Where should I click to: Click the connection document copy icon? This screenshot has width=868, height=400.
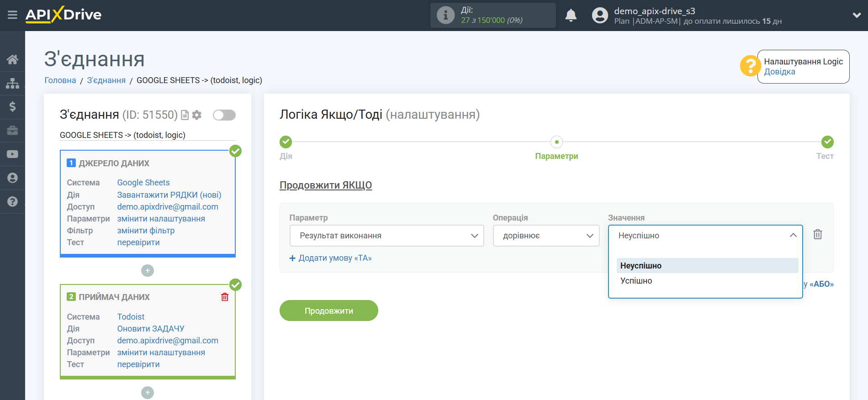click(x=185, y=115)
